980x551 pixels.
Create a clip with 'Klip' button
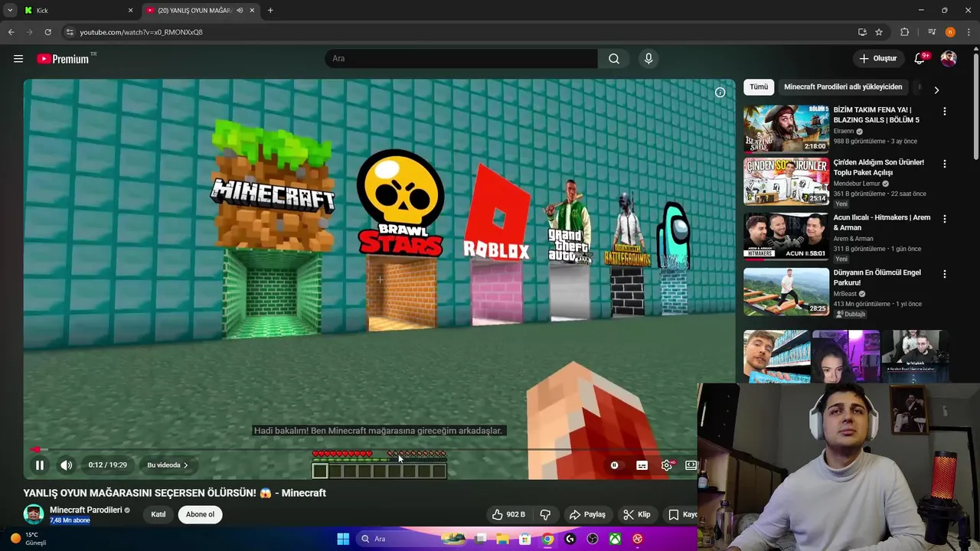click(636, 514)
